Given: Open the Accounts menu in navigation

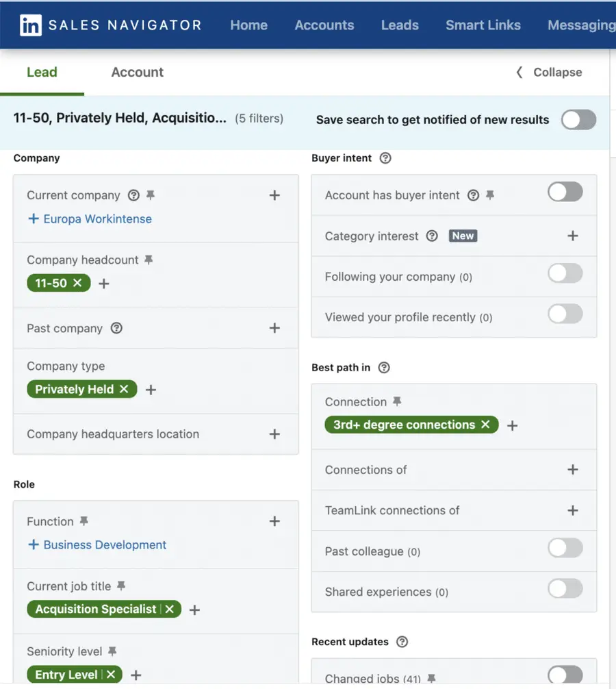Looking at the screenshot, I should 324,25.
